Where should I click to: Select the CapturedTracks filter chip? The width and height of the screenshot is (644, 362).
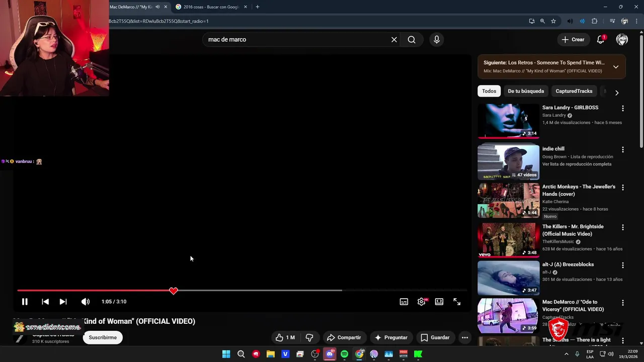coord(574,91)
